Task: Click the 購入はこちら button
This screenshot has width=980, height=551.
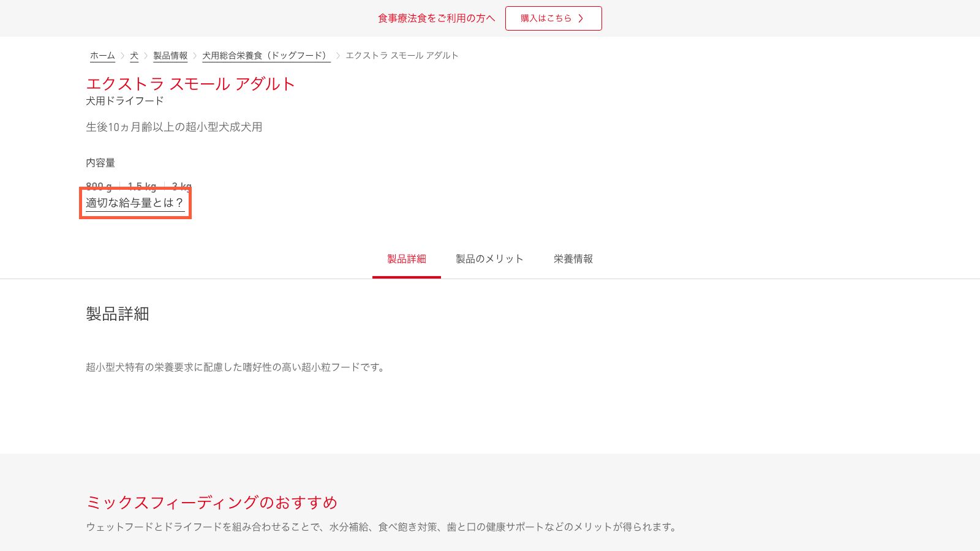Action: [x=553, y=18]
